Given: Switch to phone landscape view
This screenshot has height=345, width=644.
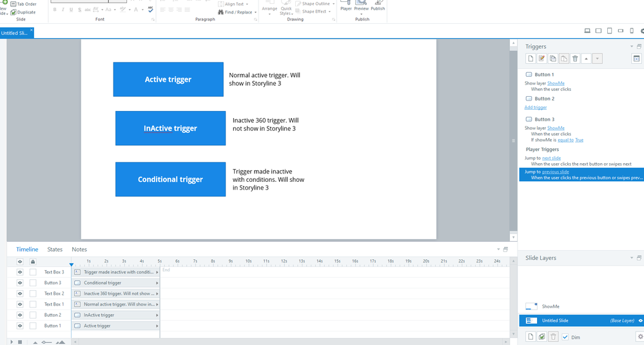Looking at the screenshot, I should (x=621, y=31).
